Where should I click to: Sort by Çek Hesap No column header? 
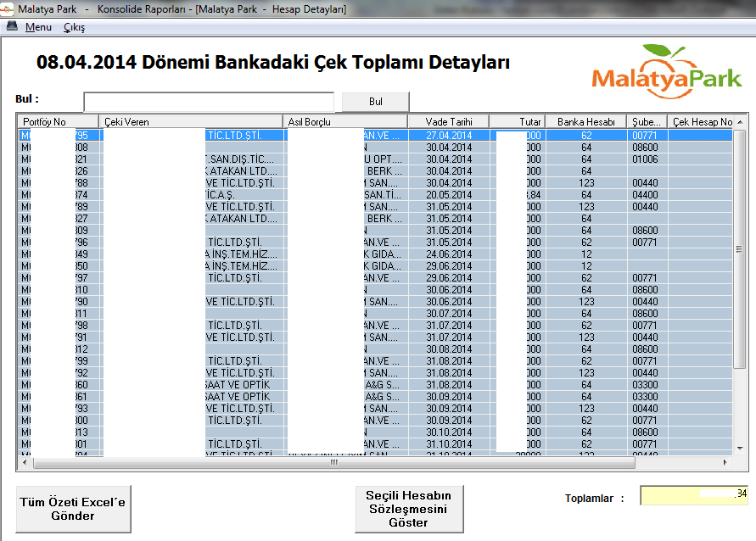pos(700,121)
